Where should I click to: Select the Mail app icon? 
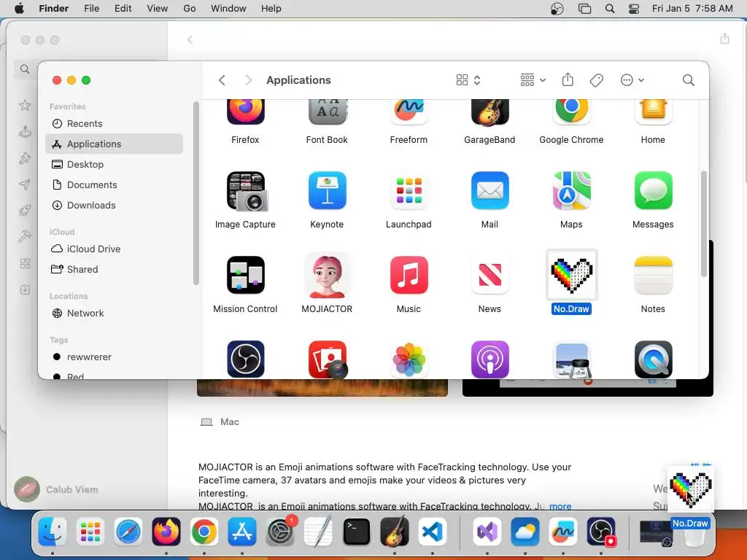(x=489, y=191)
